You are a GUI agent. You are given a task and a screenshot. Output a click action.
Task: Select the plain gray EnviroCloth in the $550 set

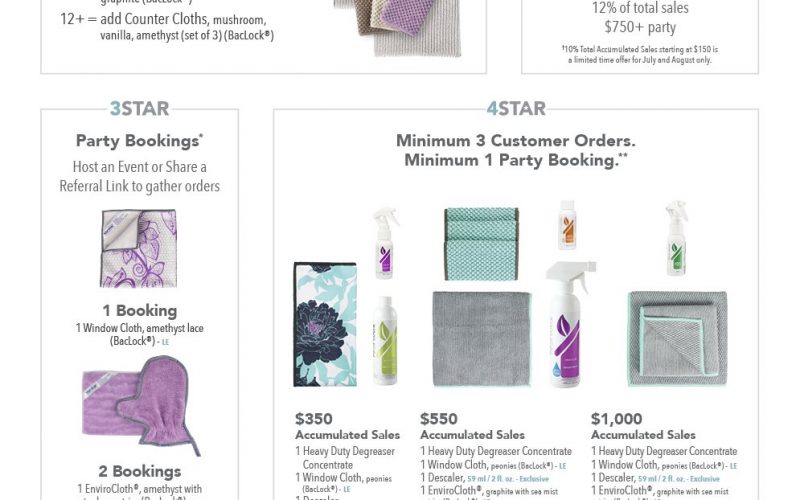[x=480, y=338]
